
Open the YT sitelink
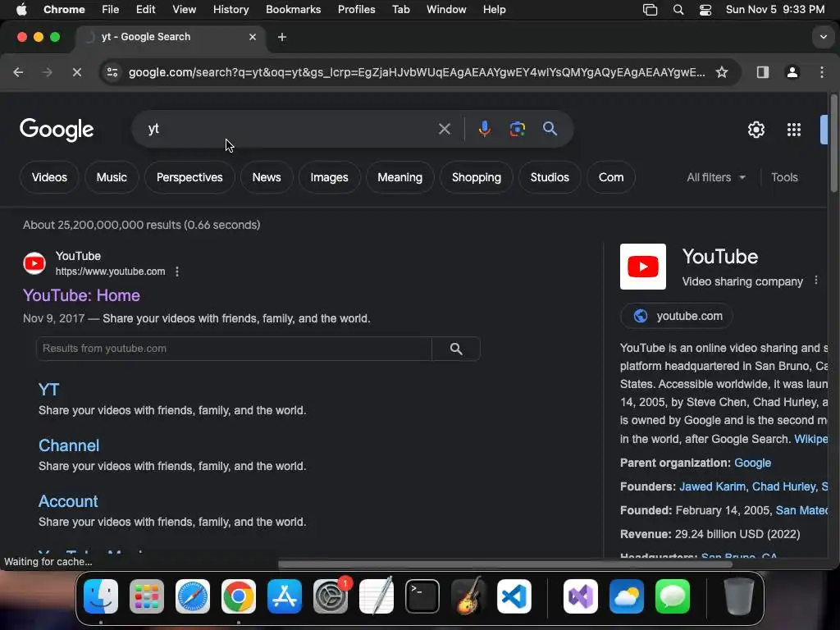pos(48,390)
